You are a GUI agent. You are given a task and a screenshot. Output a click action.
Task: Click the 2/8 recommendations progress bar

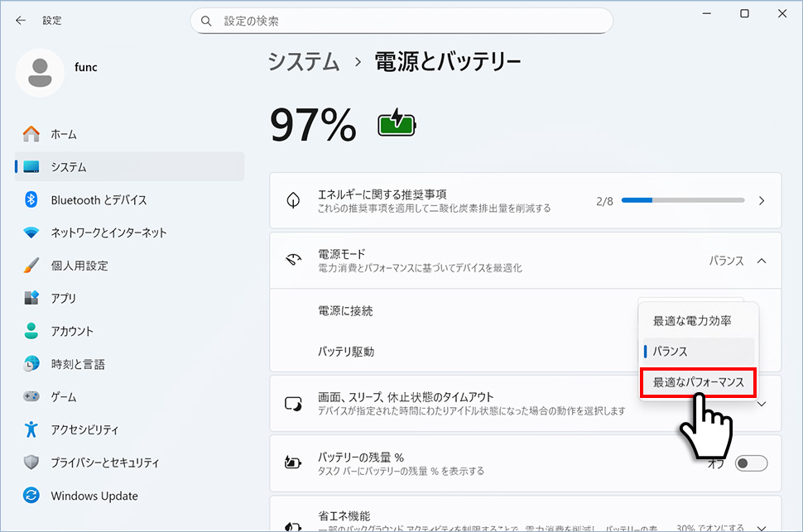[683, 200]
